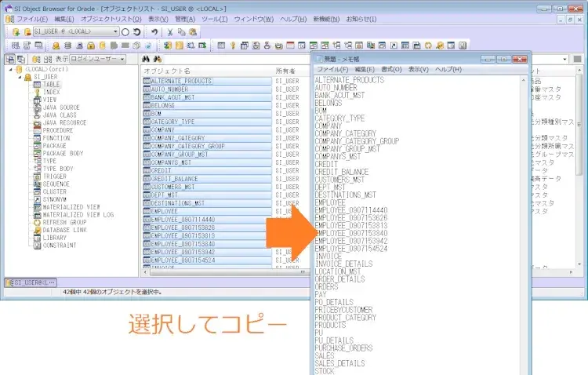Open the dropdown arrow right of search field
588x375 pixels.
(564, 59)
